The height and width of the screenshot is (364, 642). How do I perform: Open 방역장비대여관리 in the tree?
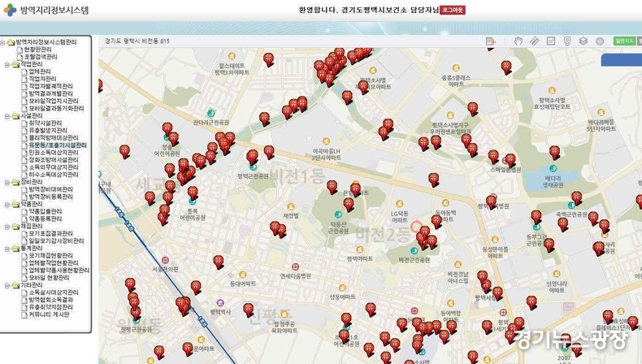click(x=50, y=189)
